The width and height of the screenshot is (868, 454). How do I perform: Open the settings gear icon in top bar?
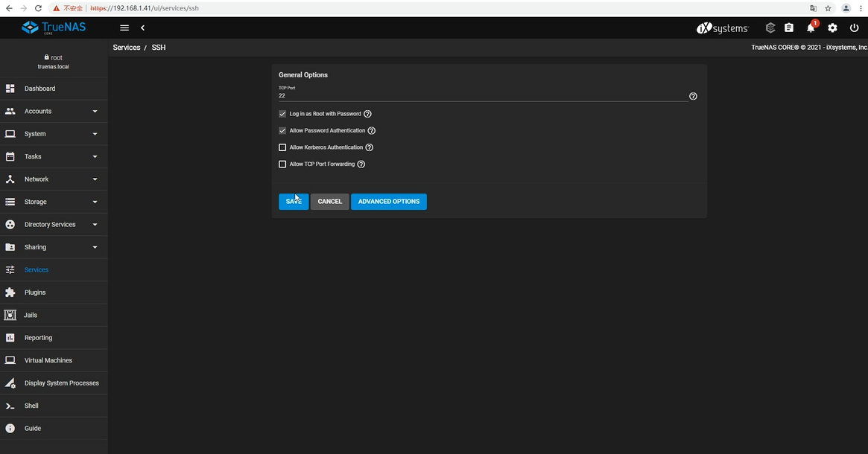pos(832,28)
